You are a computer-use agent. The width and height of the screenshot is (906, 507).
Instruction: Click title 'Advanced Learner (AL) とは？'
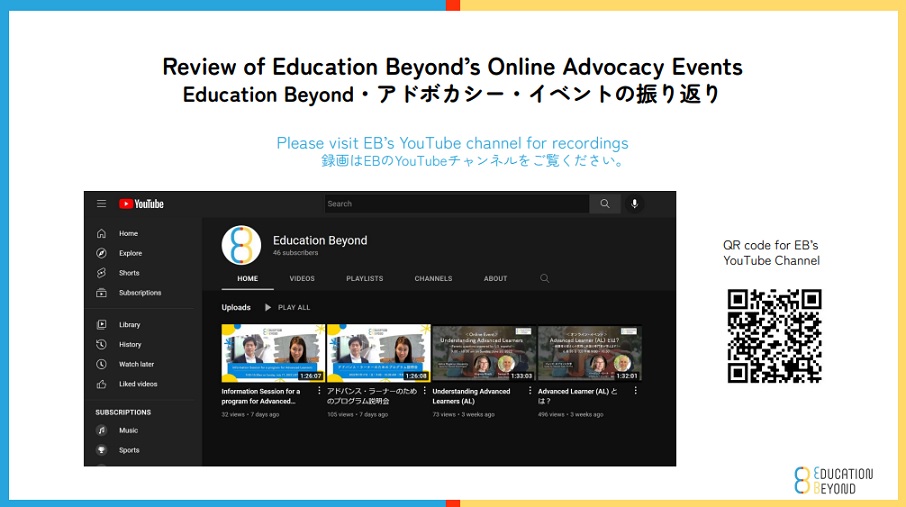(577, 397)
